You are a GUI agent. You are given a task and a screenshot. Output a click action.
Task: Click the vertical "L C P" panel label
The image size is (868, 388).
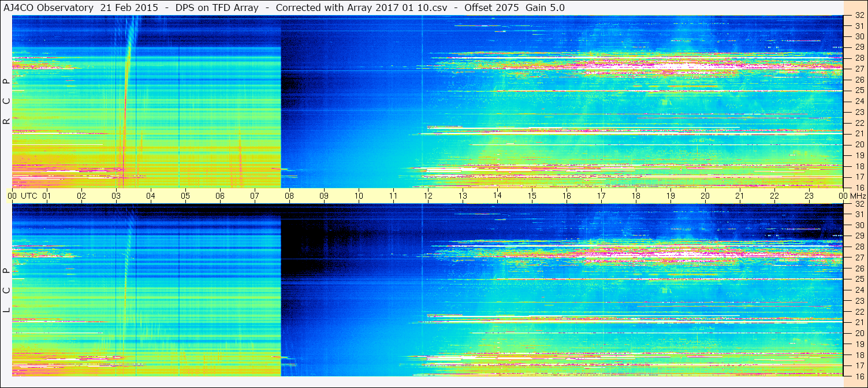(x=6, y=290)
